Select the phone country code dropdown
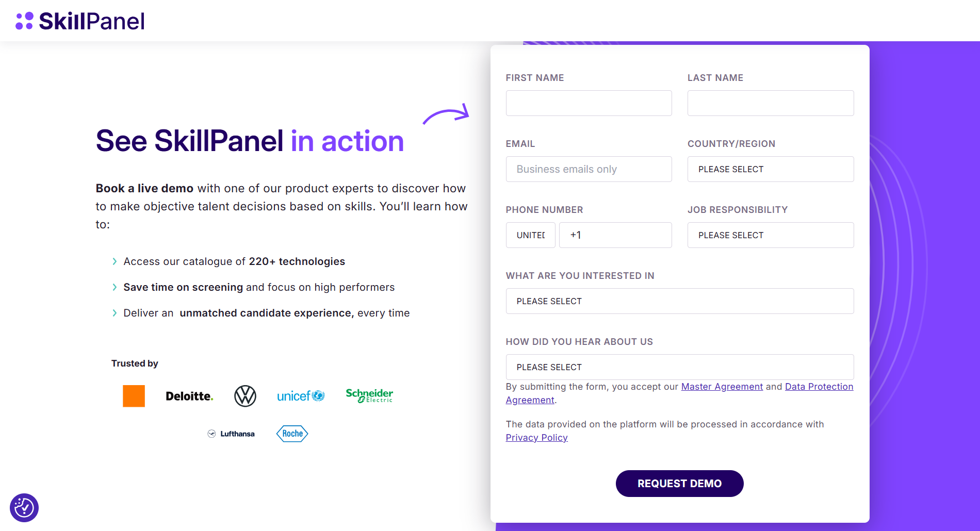Image resolution: width=980 pixels, height=531 pixels. [530, 235]
